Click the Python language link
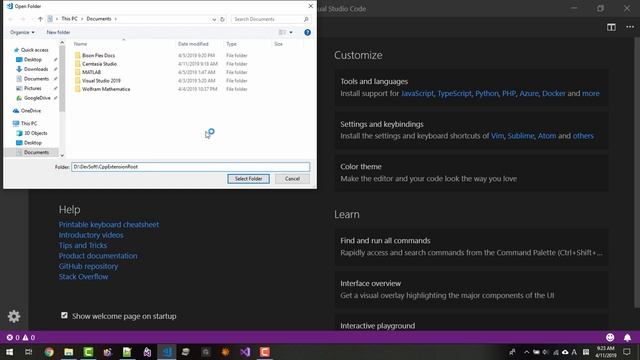Viewport: 640px width, 360px height. (487, 93)
